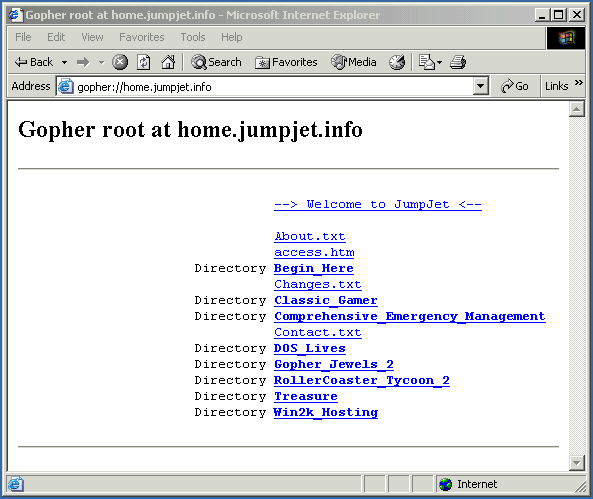Follow the Welcome to JumpJet link
Image resolution: width=593 pixels, height=499 pixels.
click(x=377, y=205)
